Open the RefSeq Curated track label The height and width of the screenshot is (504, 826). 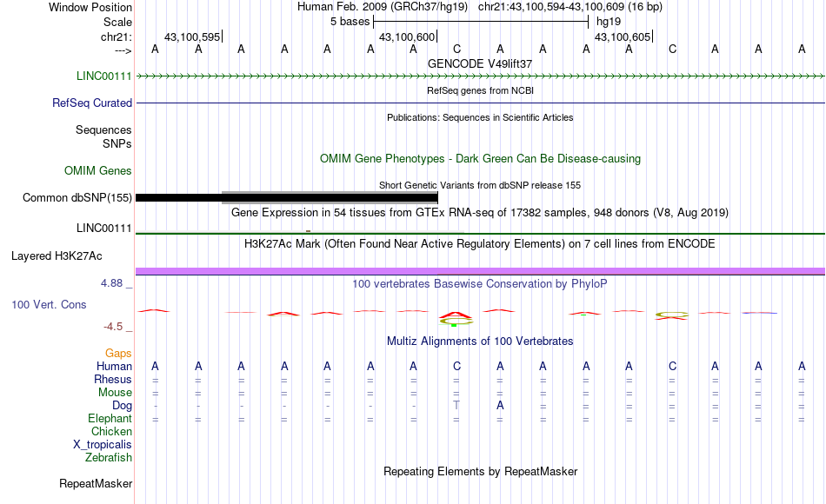[92, 103]
